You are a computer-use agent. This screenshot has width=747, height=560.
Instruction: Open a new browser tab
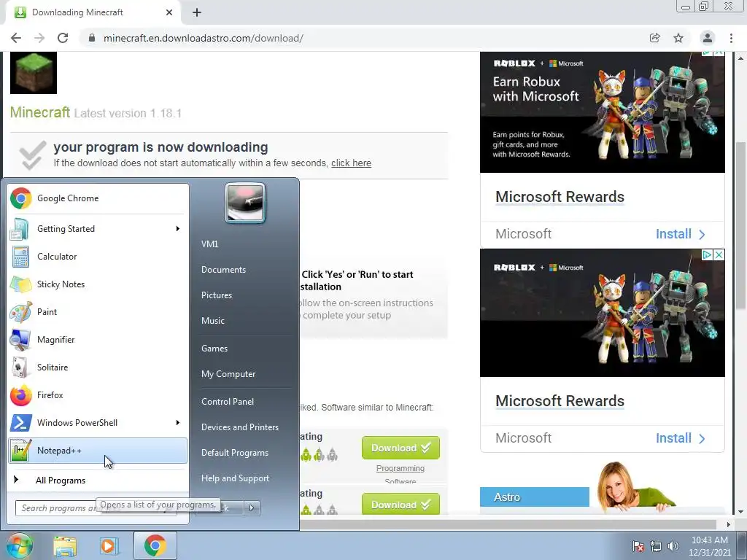[x=197, y=12]
